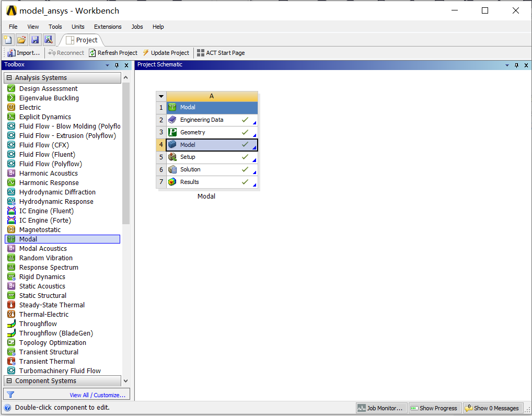
Task: Select Throughflow (BladeGen) icon
Action: click(11, 333)
